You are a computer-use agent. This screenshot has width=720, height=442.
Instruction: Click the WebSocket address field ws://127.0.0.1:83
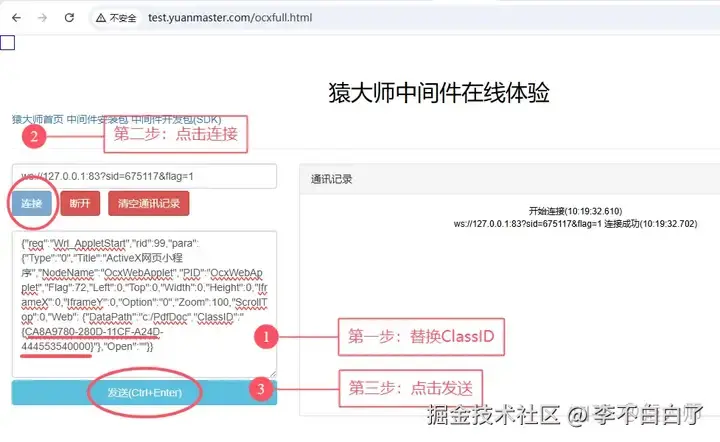click(x=144, y=176)
